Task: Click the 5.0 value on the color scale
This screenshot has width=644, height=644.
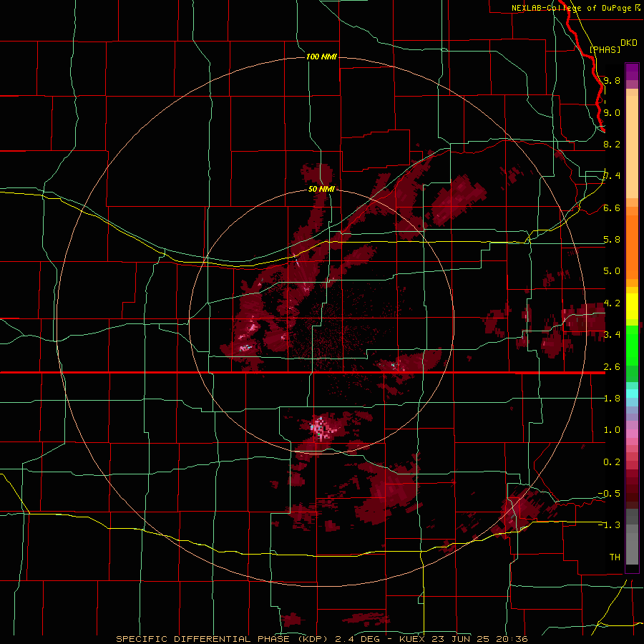Action: [612, 271]
